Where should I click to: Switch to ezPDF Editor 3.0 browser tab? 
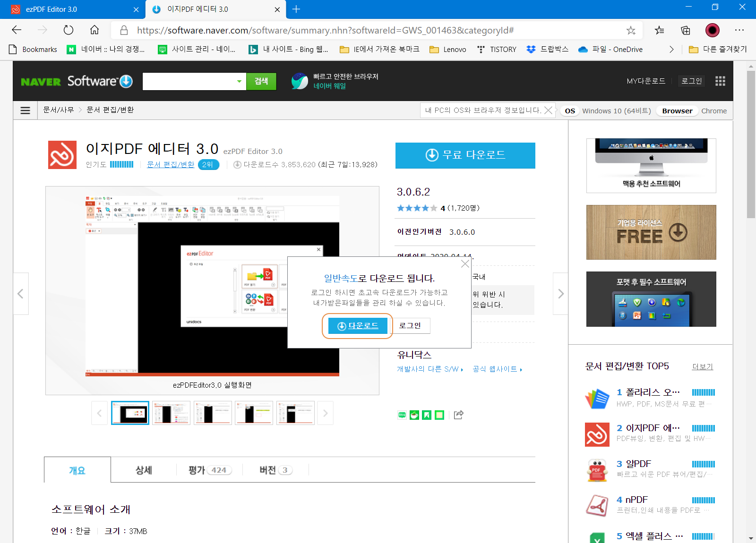72,9
